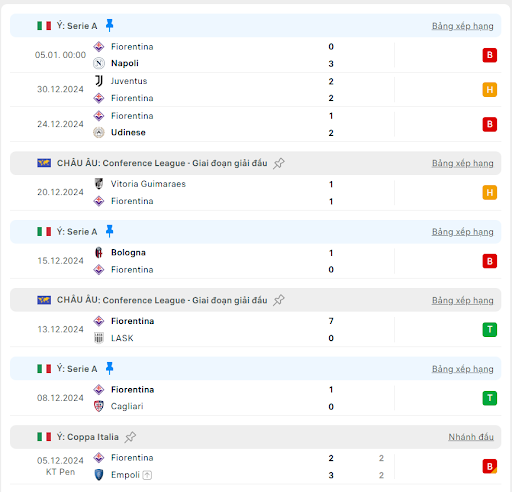Open the Bologna club crest
Screen dimensions: 512x492
tap(99, 253)
